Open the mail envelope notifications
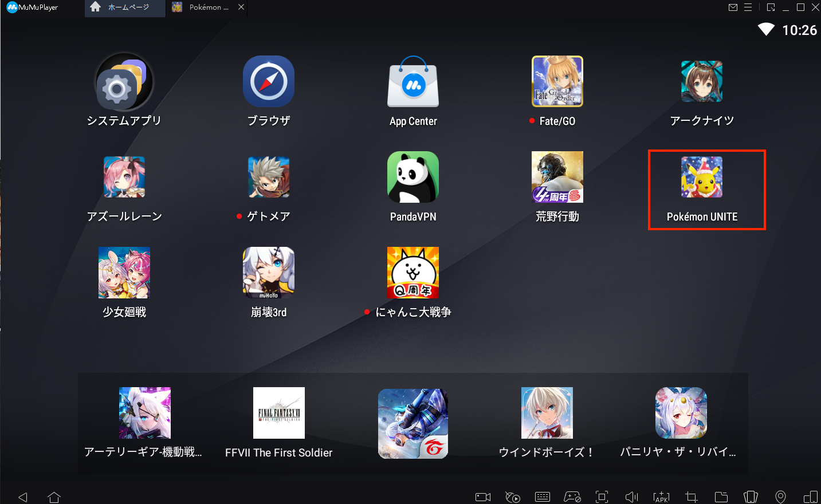The width and height of the screenshot is (821, 504). 733,7
